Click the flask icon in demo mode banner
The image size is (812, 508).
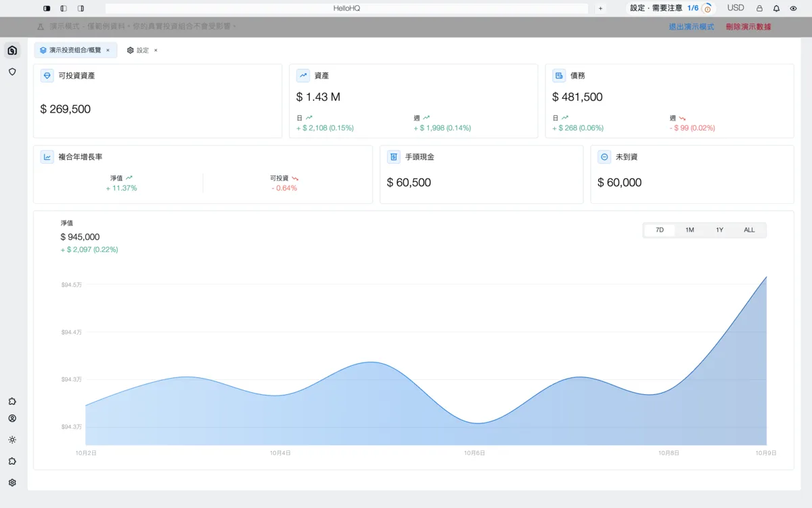click(41, 26)
